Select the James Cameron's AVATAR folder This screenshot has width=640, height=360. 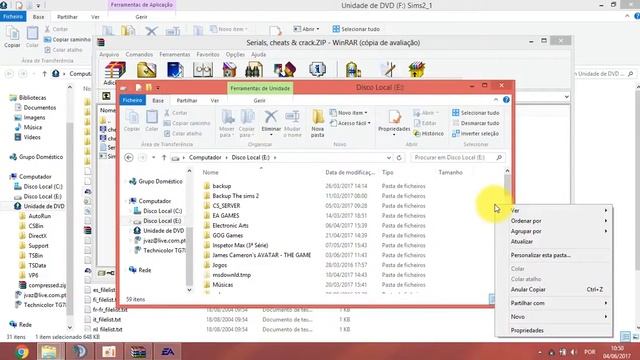point(262,255)
